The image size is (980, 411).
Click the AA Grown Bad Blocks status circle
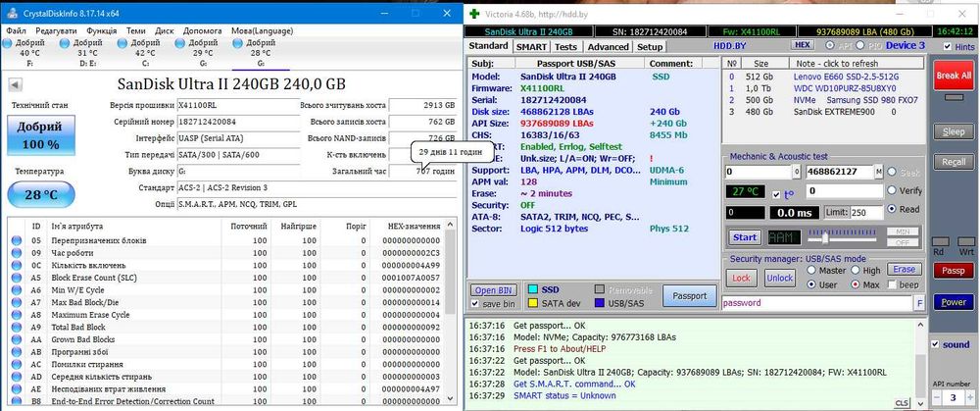pos(17,339)
